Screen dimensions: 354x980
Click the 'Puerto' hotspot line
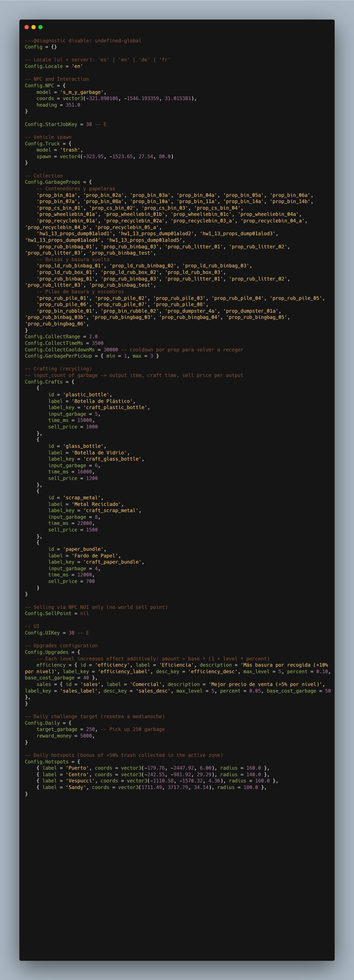coord(153,768)
